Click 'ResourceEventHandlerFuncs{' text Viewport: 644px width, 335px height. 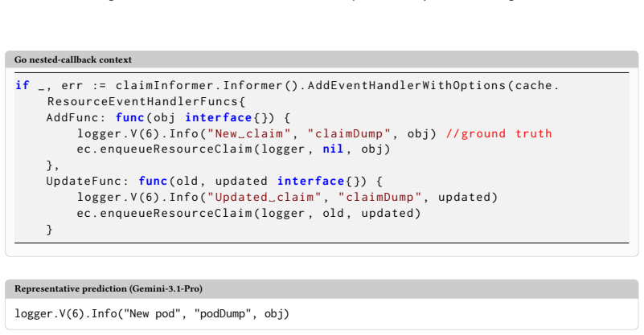click(x=146, y=101)
